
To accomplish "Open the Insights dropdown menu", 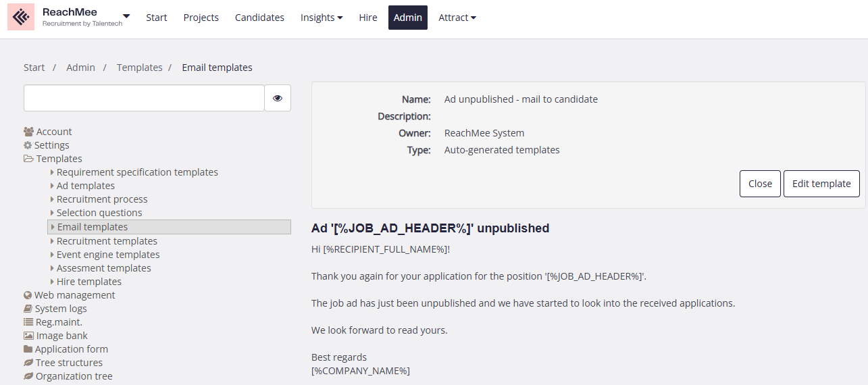I will click(x=322, y=18).
